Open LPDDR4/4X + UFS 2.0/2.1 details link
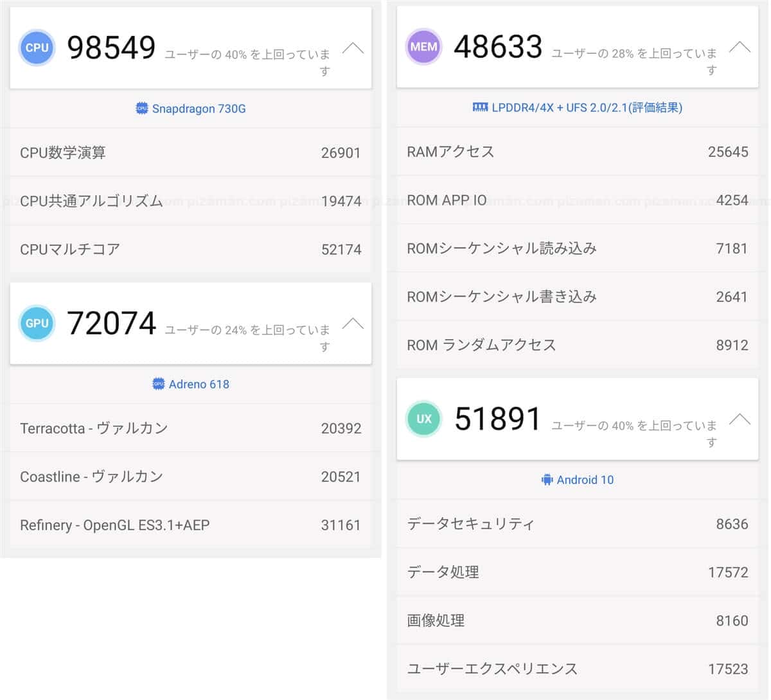The width and height of the screenshot is (771, 700). click(587, 107)
